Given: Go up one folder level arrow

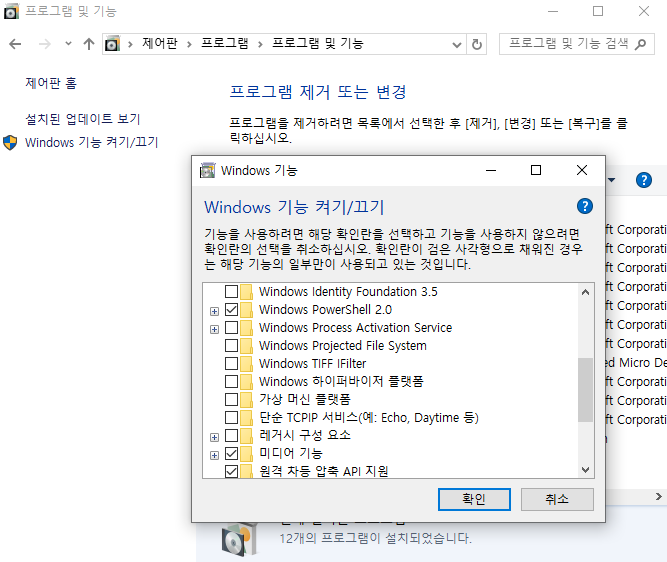Looking at the screenshot, I should (88, 44).
